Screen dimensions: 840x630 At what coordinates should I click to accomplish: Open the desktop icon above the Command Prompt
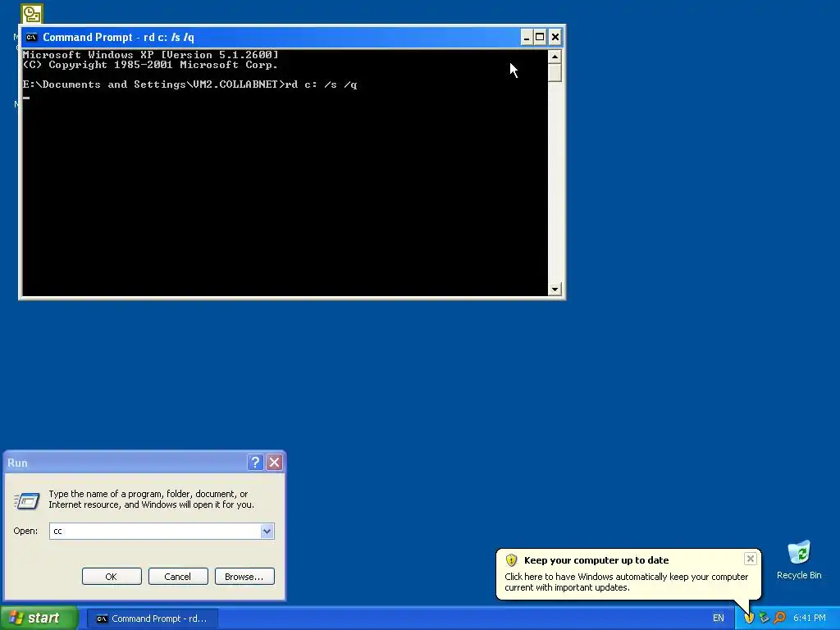click(x=32, y=13)
